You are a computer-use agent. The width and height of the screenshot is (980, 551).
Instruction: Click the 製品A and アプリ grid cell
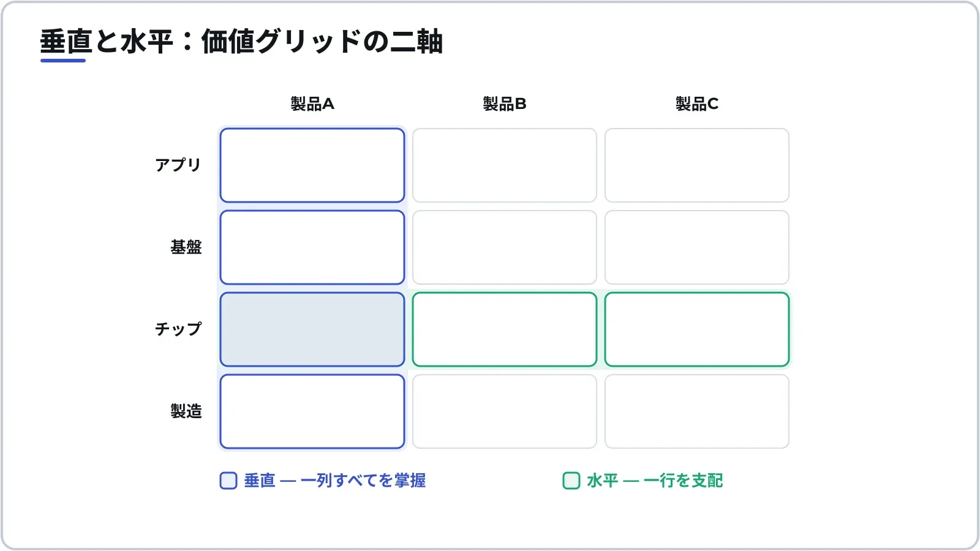312,165
